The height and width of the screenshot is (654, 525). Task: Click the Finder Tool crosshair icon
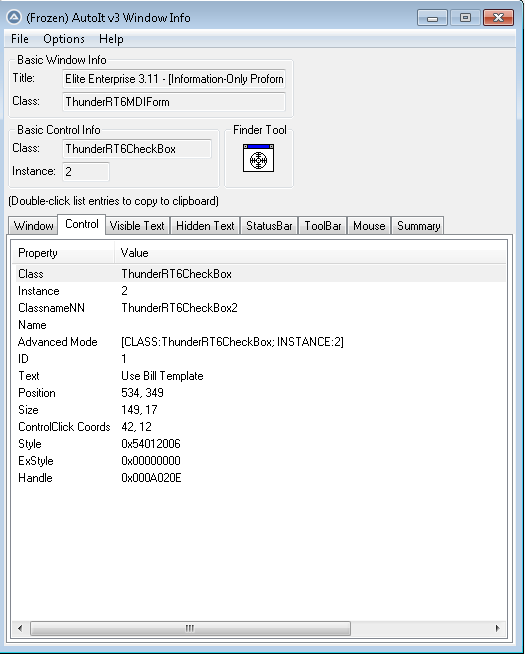click(259, 158)
